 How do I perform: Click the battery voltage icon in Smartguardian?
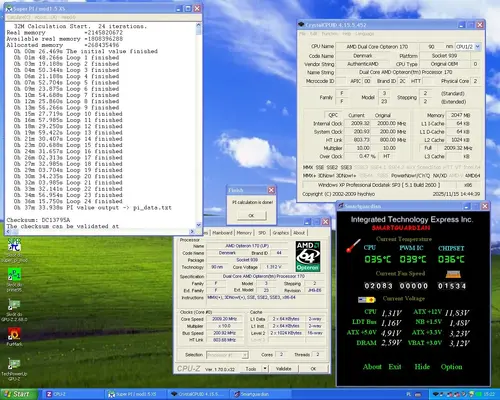tap(367, 300)
